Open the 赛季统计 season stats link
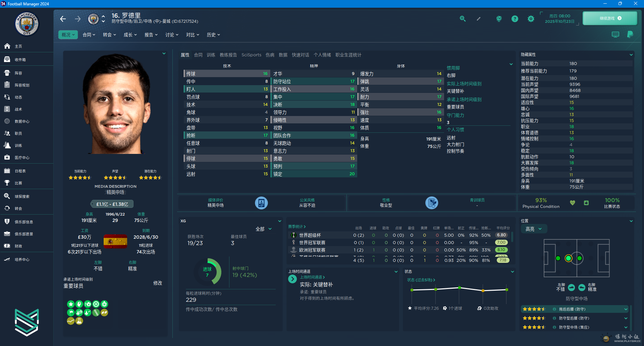Viewport: 644px width, 346px height. [297, 227]
